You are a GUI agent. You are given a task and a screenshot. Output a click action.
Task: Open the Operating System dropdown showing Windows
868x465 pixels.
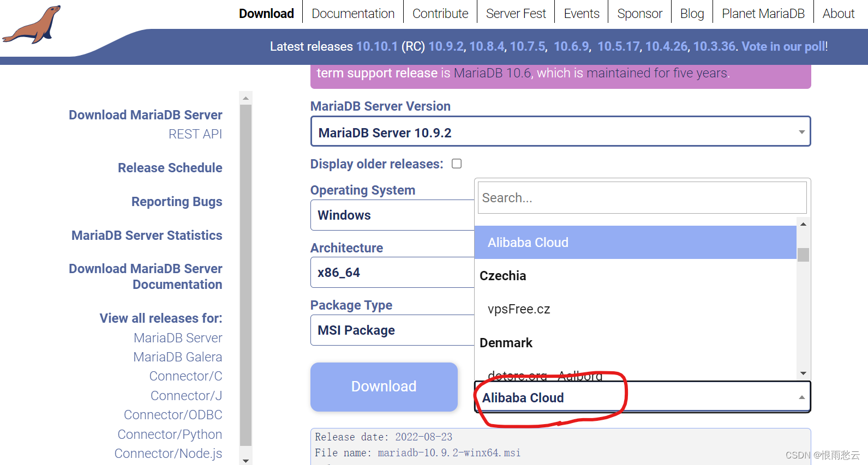point(393,215)
